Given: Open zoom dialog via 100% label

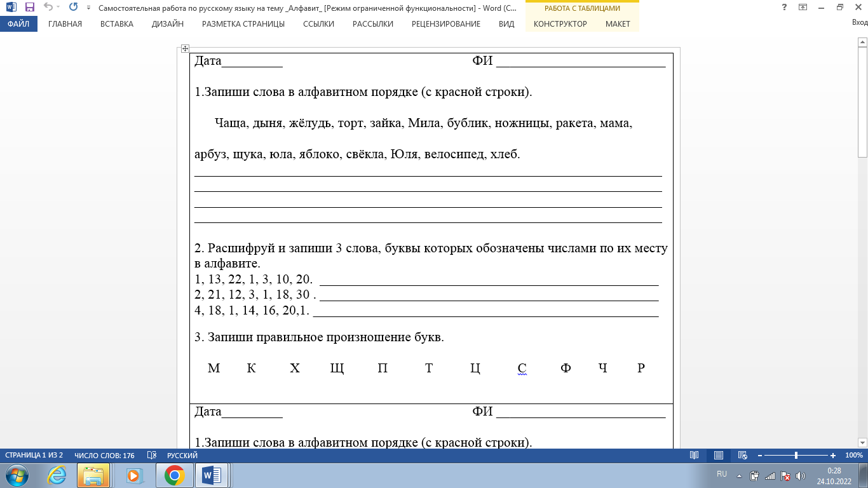Looking at the screenshot, I should (x=854, y=456).
